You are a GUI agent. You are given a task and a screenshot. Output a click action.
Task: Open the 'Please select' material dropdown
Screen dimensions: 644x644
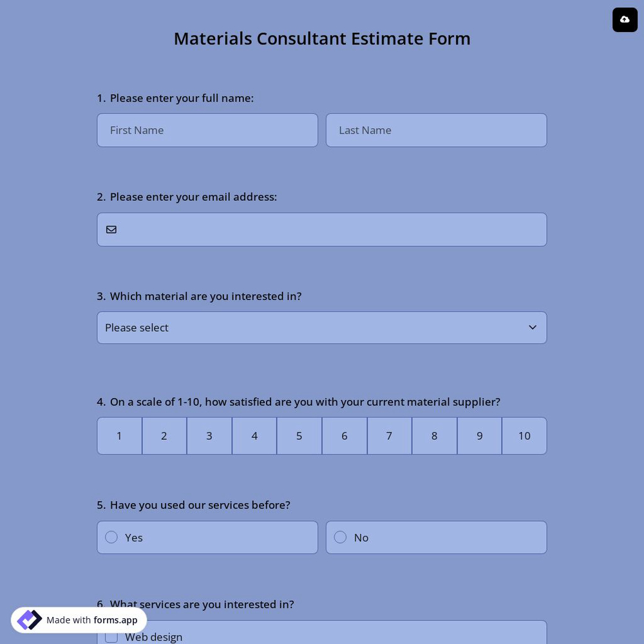click(322, 327)
